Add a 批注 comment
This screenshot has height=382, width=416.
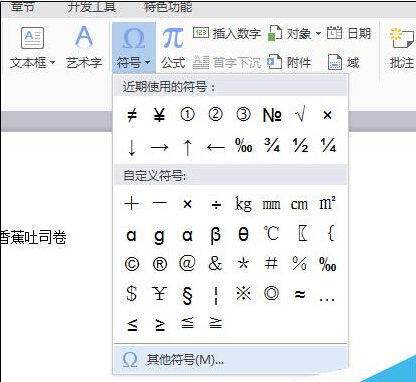[402, 49]
